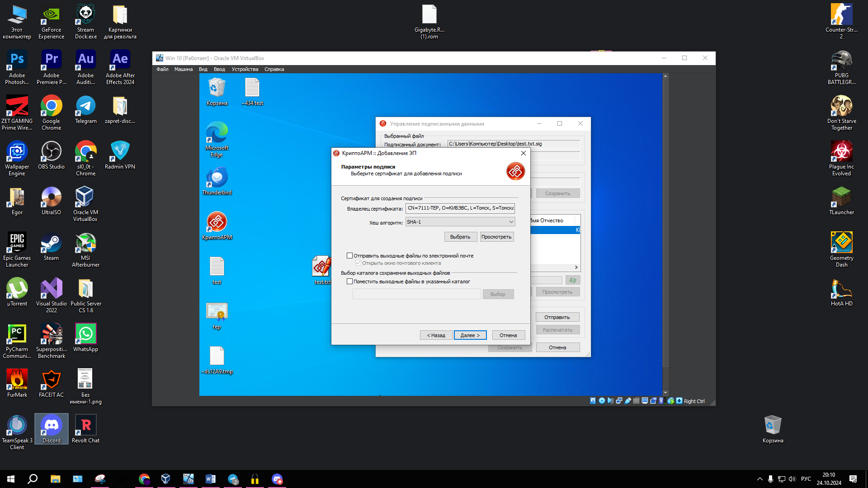Open PyCharm Community desktop shortcut
The height and width of the screenshot is (488, 868).
click(x=17, y=341)
